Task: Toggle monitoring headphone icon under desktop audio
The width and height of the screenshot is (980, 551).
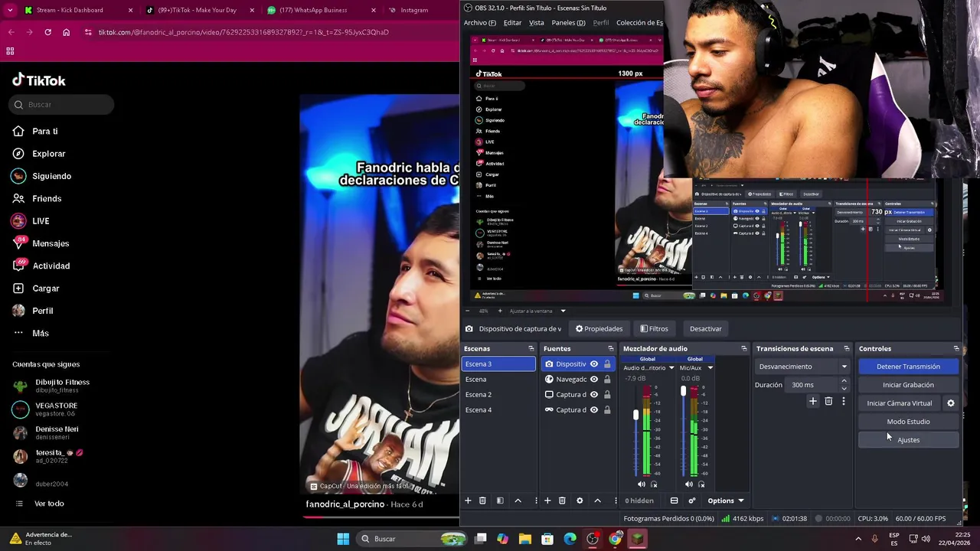Action: [654, 484]
